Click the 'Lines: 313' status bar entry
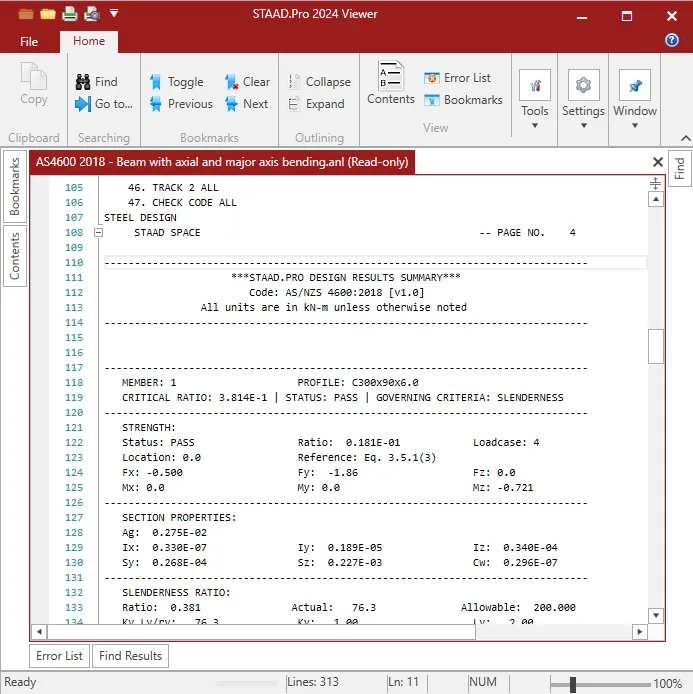 [x=312, y=682]
